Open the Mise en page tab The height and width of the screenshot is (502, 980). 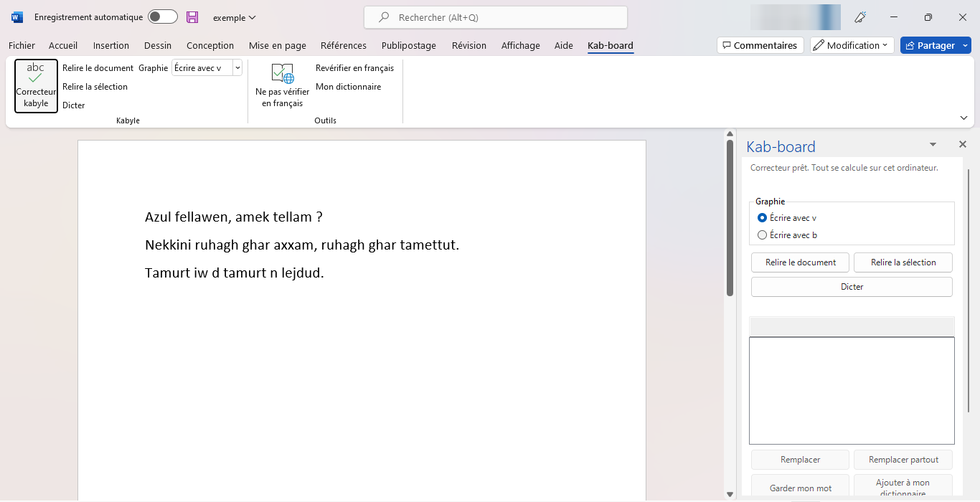click(278, 45)
